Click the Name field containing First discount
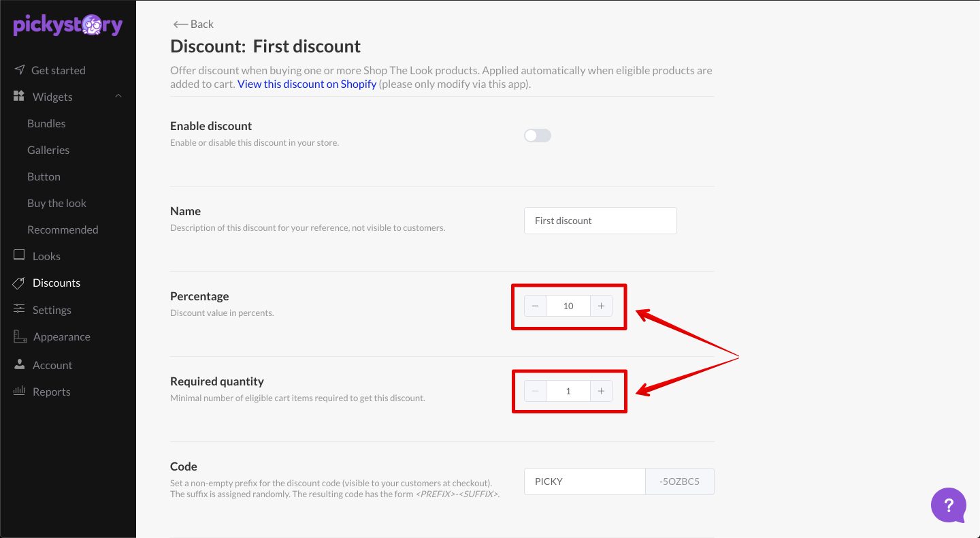 pos(600,221)
